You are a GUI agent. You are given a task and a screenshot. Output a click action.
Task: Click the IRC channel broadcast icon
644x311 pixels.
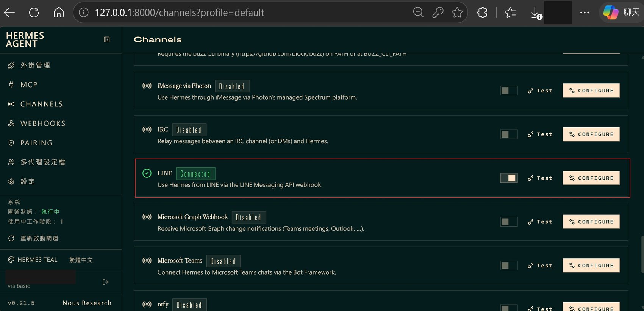coord(147,130)
